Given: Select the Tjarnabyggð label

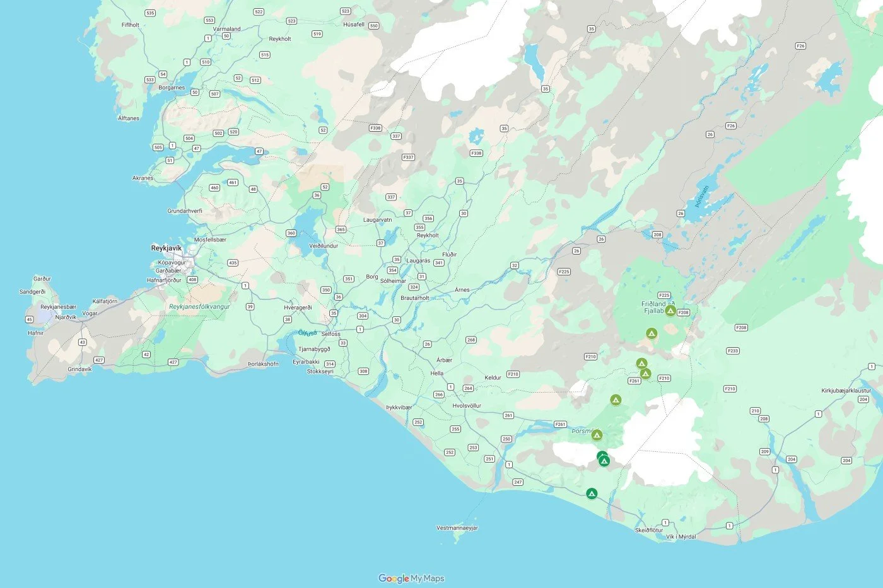Looking at the screenshot, I should pos(314,349).
